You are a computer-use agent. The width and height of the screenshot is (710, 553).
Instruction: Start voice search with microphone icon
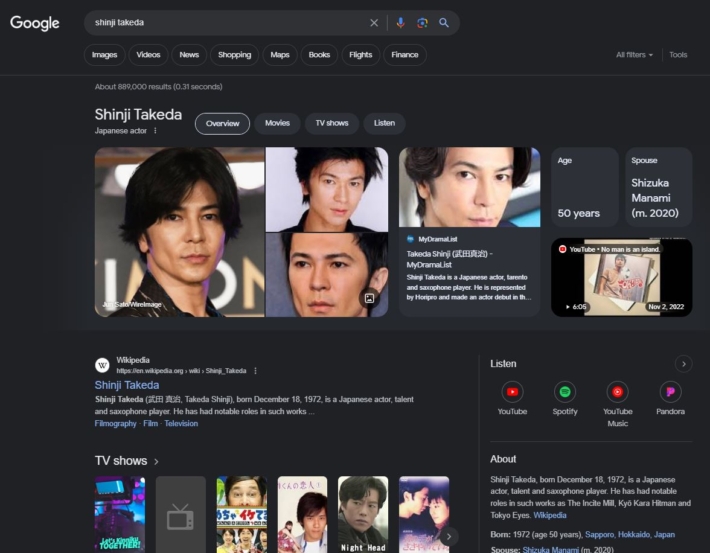pos(400,23)
